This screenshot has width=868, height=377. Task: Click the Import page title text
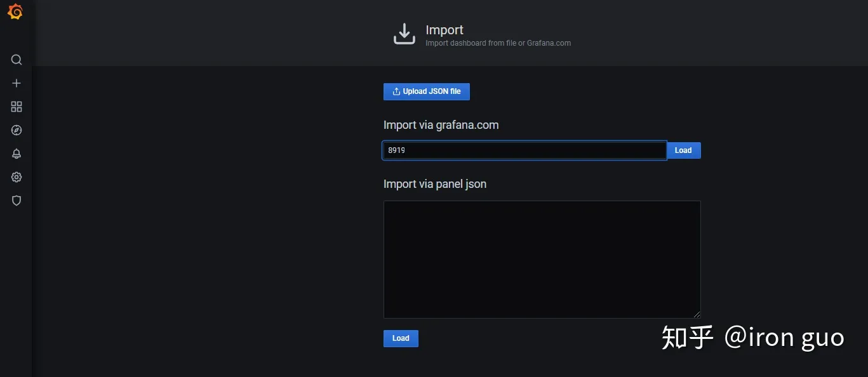tap(444, 30)
